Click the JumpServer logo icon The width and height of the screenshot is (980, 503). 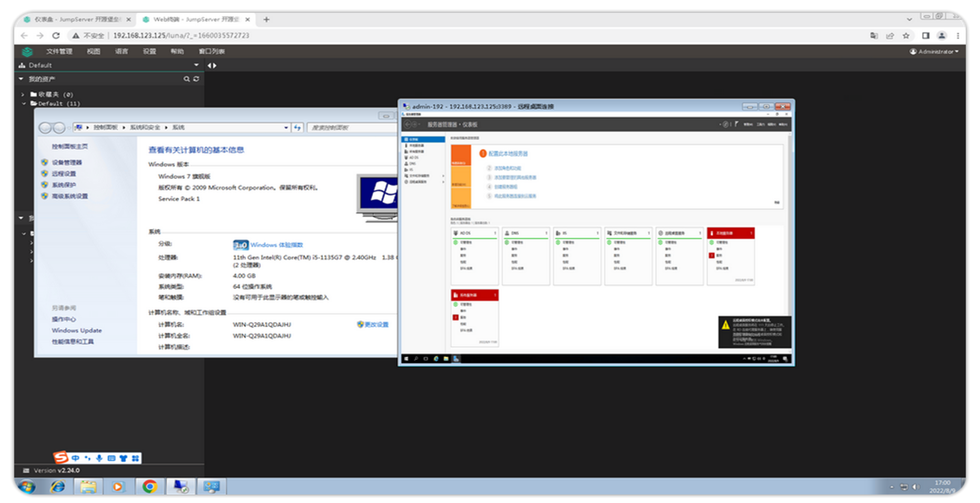(27, 52)
